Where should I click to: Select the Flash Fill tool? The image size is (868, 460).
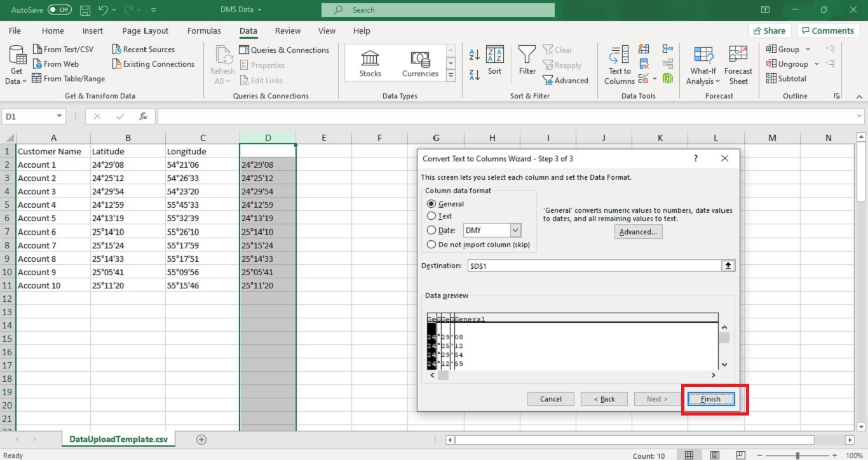[x=644, y=49]
